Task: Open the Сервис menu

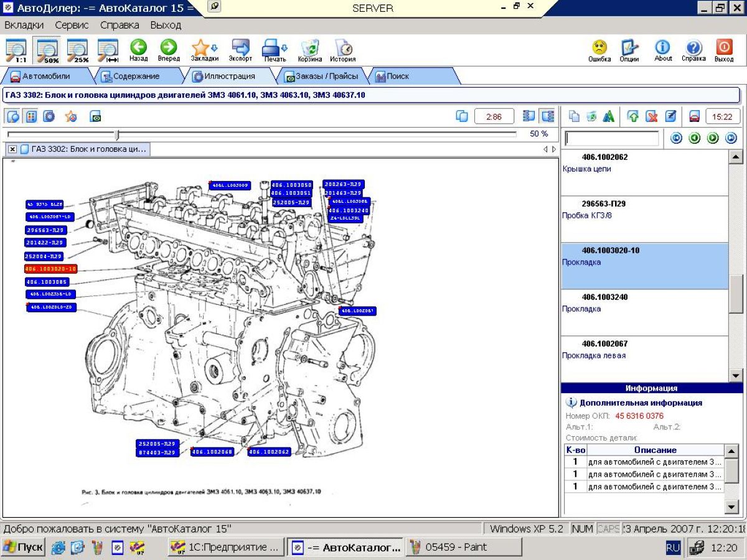Action: (x=72, y=26)
